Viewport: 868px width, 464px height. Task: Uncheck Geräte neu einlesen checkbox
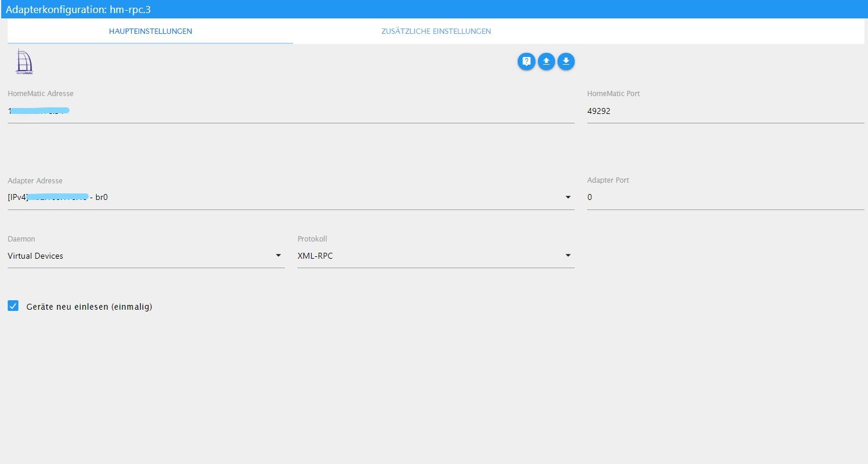pyautogui.click(x=13, y=306)
